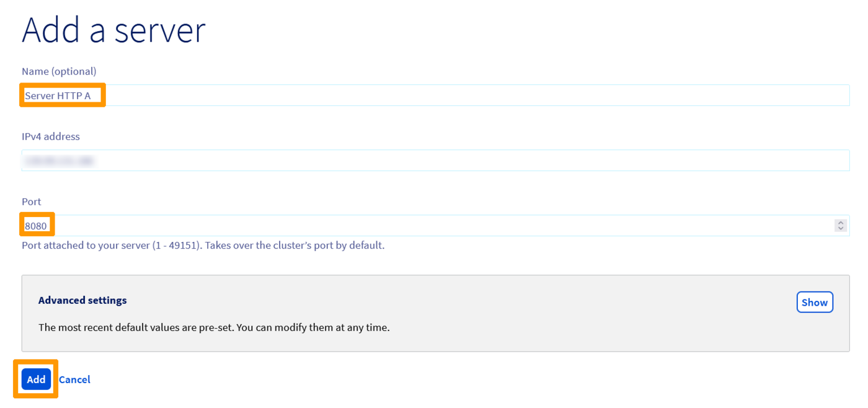Click the stepper down arrow on Port
868x408 pixels.
click(x=841, y=228)
